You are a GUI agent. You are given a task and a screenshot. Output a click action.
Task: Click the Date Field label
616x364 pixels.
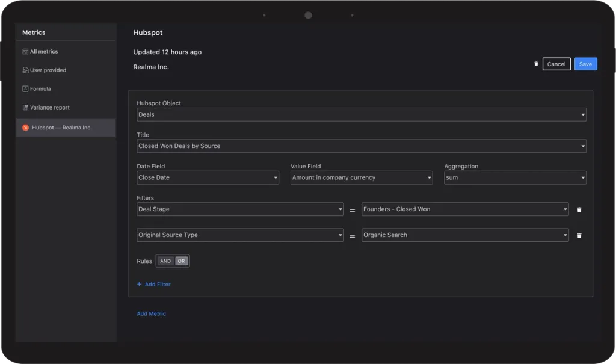click(151, 166)
